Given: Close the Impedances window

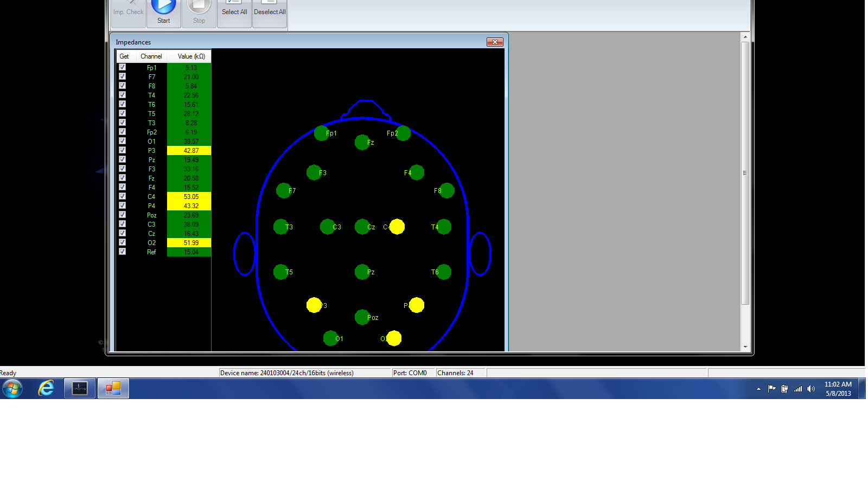Looking at the screenshot, I should pos(495,42).
